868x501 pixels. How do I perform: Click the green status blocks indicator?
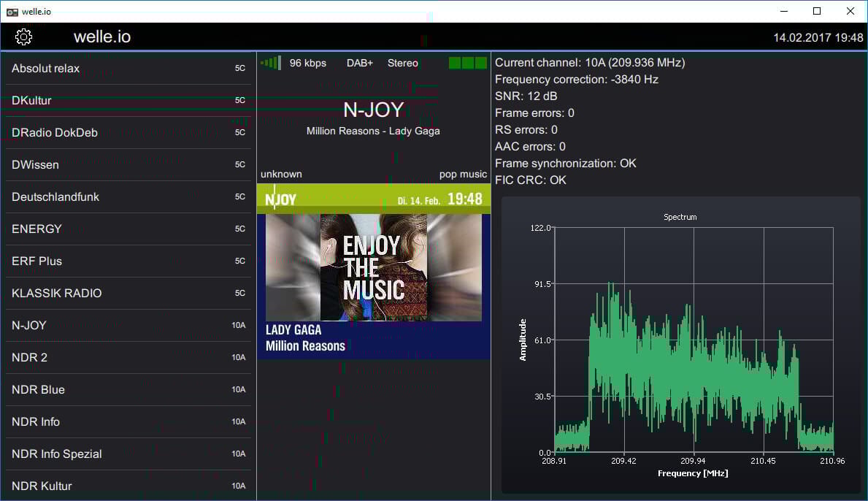(x=468, y=63)
